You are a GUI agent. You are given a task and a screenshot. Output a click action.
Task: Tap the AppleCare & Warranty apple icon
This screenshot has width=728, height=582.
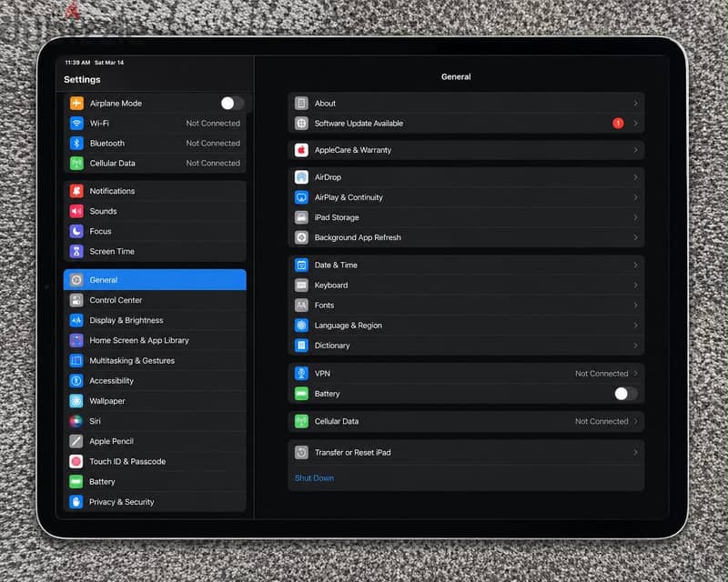(301, 150)
